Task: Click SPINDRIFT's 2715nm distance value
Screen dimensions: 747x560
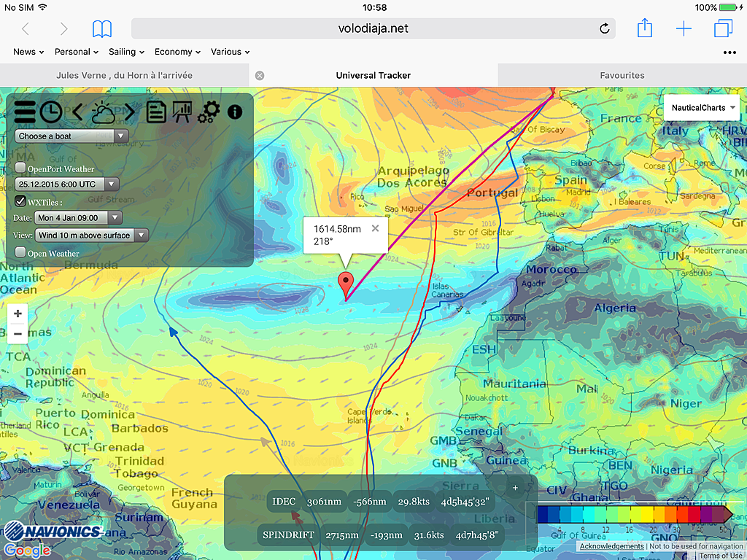Action: pos(342,535)
